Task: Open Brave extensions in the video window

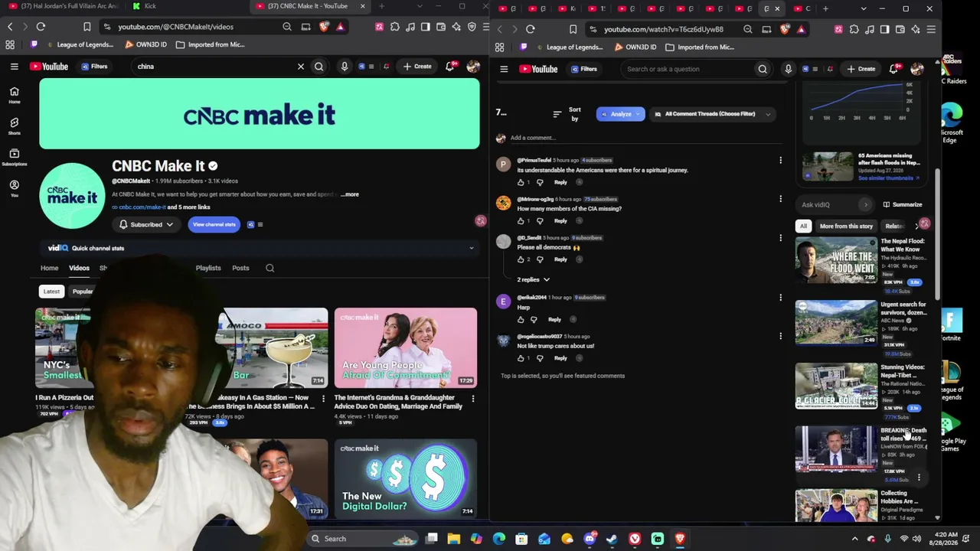Action: coord(854,29)
